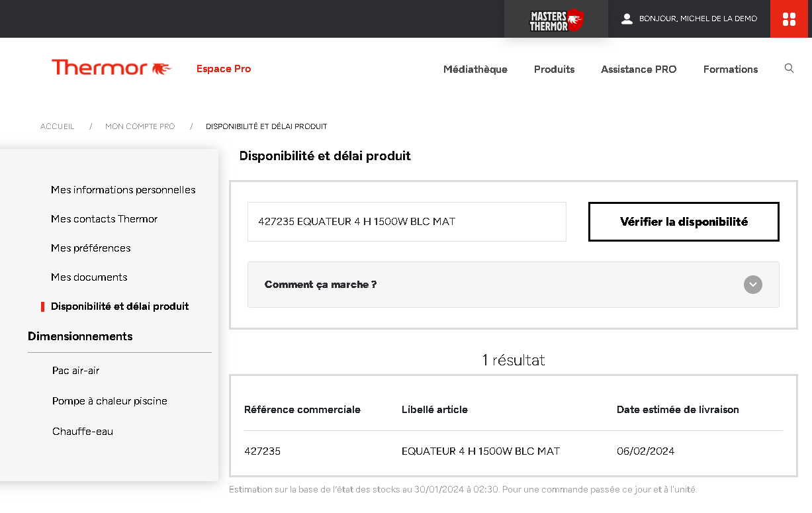This screenshot has height=513, width=812.
Task: Open Pac air-air dimensioning
Action: (76, 371)
